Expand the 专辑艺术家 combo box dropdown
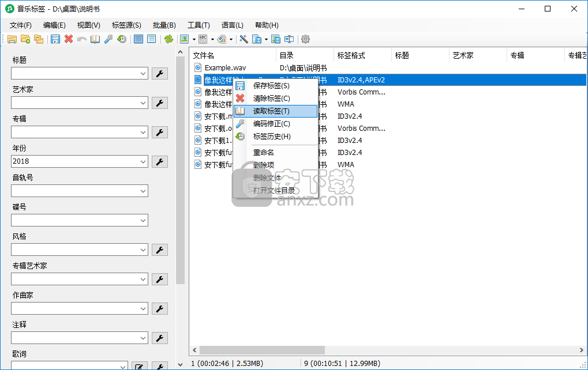The width and height of the screenshot is (588, 370). [143, 279]
